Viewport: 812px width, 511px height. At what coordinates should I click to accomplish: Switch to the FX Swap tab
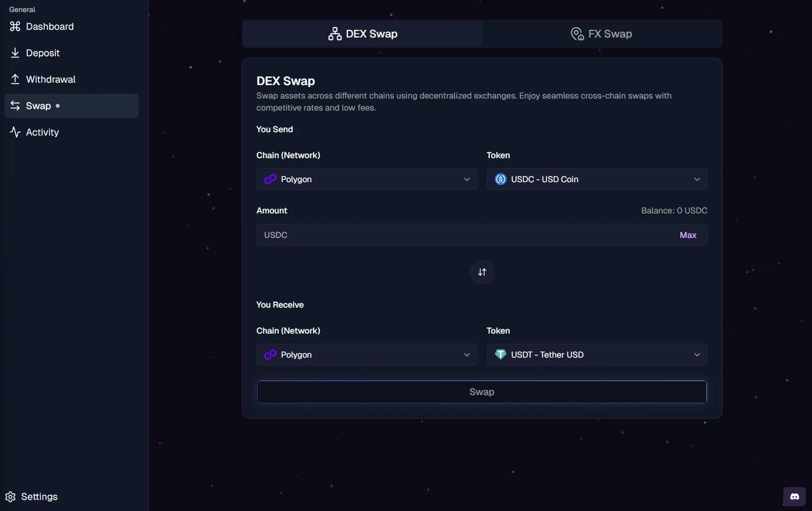coord(601,33)
